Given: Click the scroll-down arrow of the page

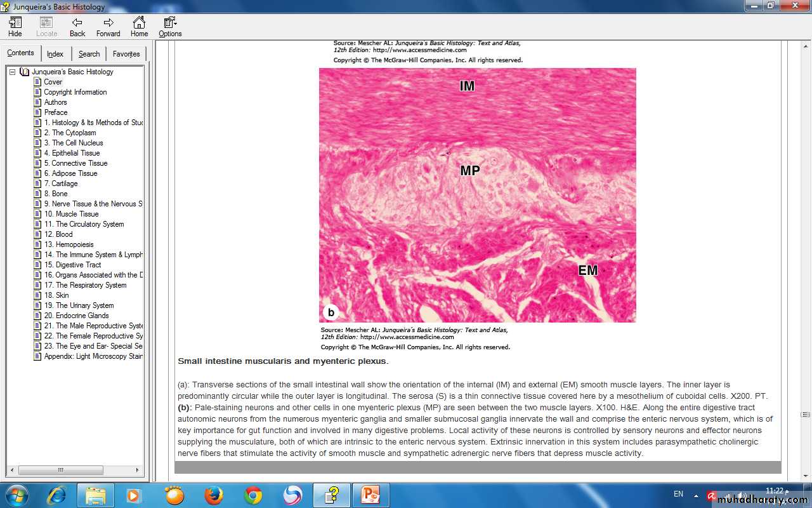Looking at the screenshot, I should tap(806, 476).
